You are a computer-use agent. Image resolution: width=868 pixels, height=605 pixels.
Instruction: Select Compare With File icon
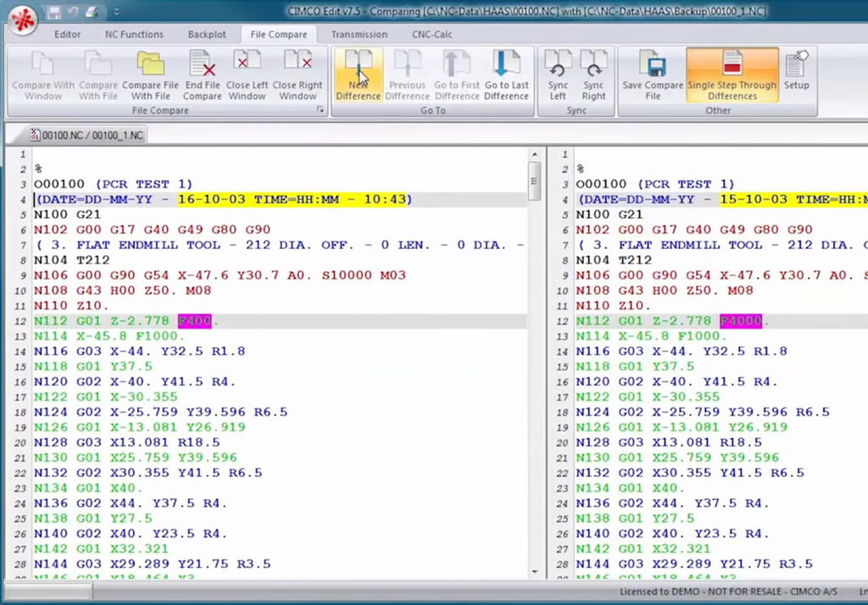98,75
